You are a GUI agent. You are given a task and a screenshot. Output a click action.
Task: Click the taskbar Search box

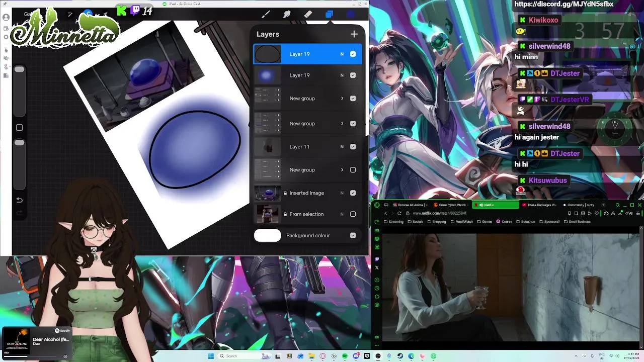click(x=245, y=356)
